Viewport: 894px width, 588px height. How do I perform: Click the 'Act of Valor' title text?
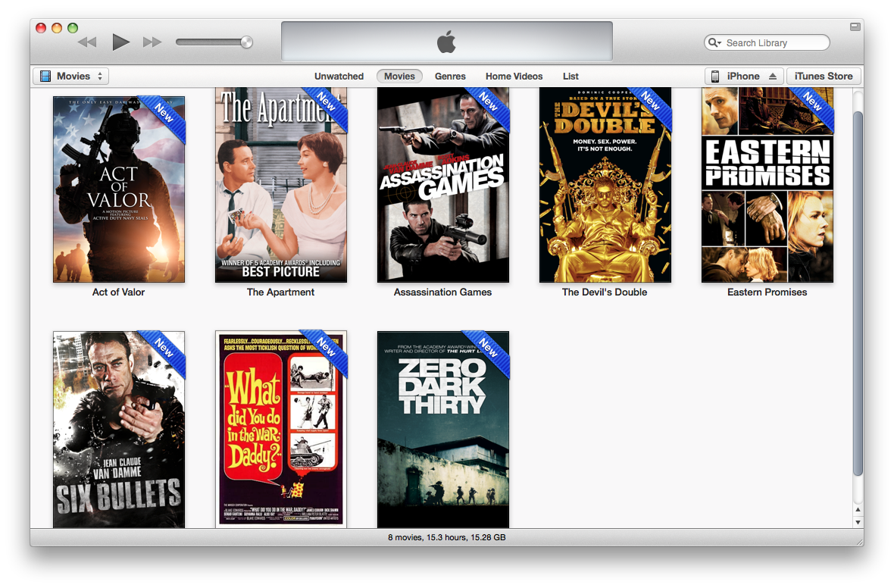[x=119, y=292]
